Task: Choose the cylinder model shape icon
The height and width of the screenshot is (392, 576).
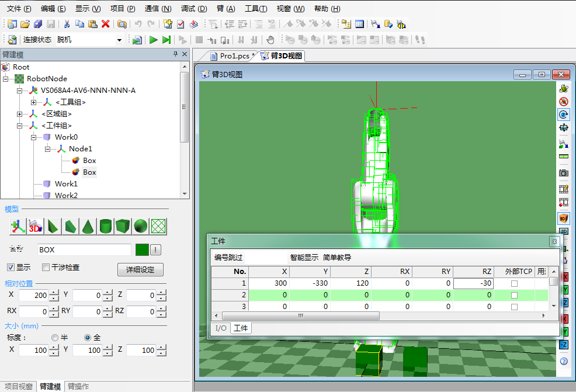Action: tap(105, 226)
